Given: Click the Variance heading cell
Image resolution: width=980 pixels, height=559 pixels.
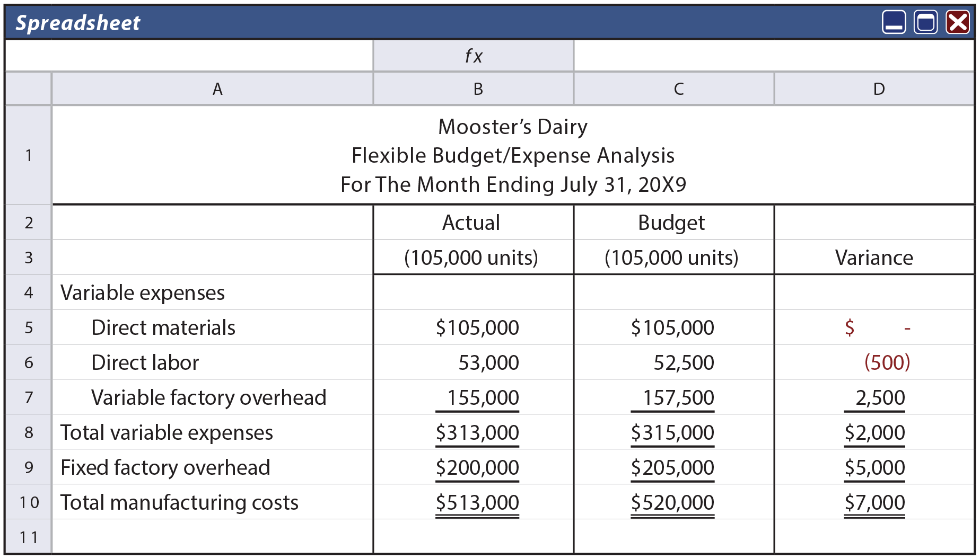Looking at the screenshot, I should 874,258.
